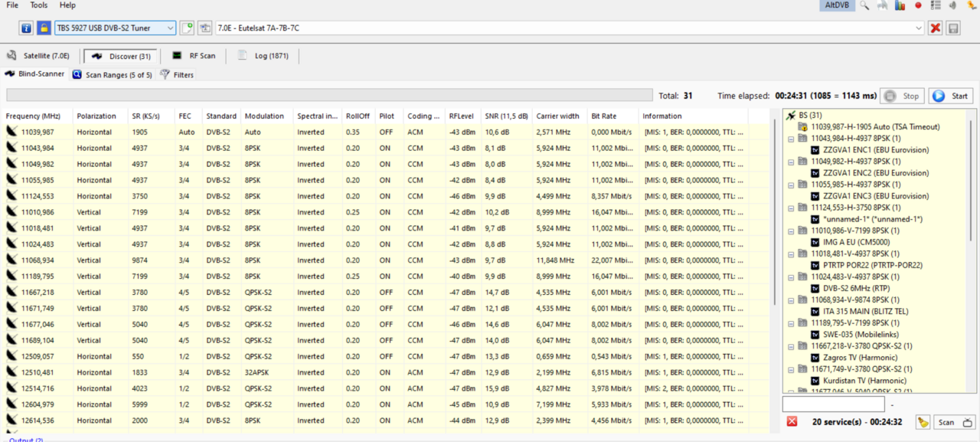Click the speaker sound icon
This screenshot has height=442, width=980.
953,5
